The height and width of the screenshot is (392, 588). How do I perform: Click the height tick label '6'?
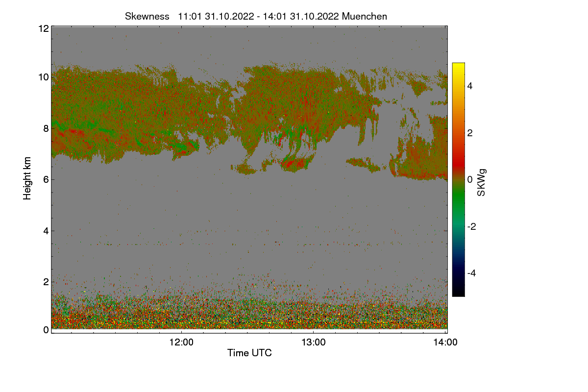[x=46, y=179]
